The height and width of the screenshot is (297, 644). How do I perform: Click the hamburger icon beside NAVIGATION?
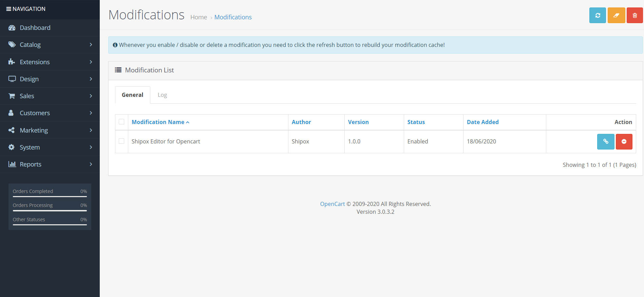coord(8,9)
